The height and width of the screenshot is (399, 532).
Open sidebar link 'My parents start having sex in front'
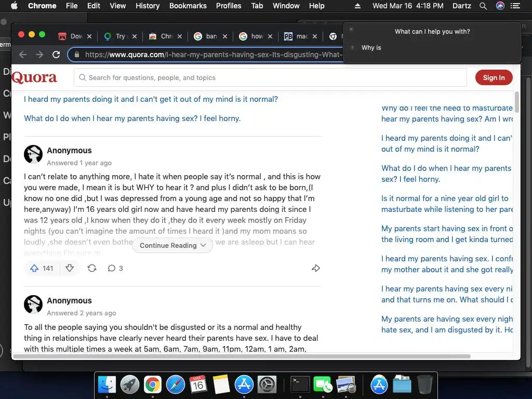click(x=447, y=234)
